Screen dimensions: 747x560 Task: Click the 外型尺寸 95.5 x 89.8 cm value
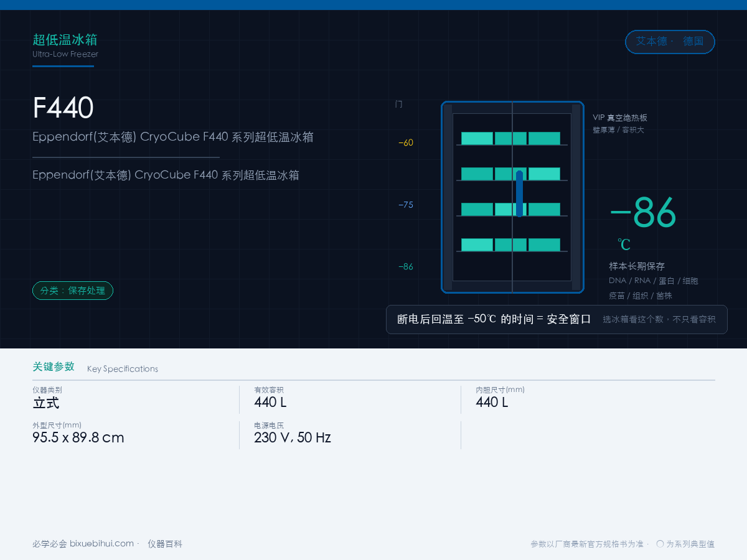pos(78,437)
